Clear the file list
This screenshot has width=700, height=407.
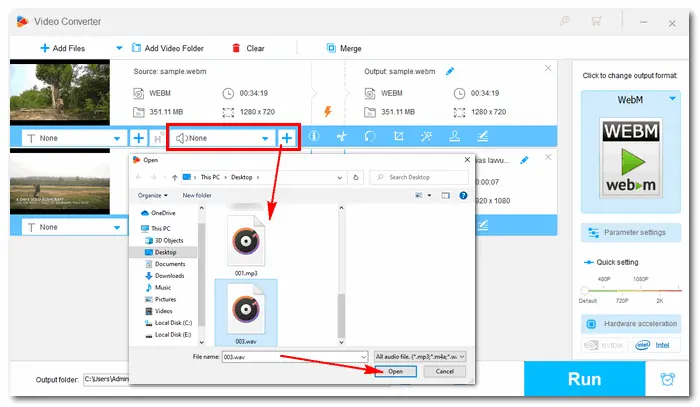tap(249, 48)
